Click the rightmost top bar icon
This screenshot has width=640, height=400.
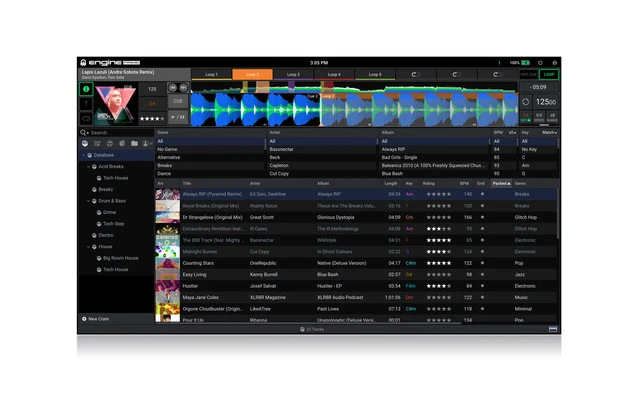point(554,63)
